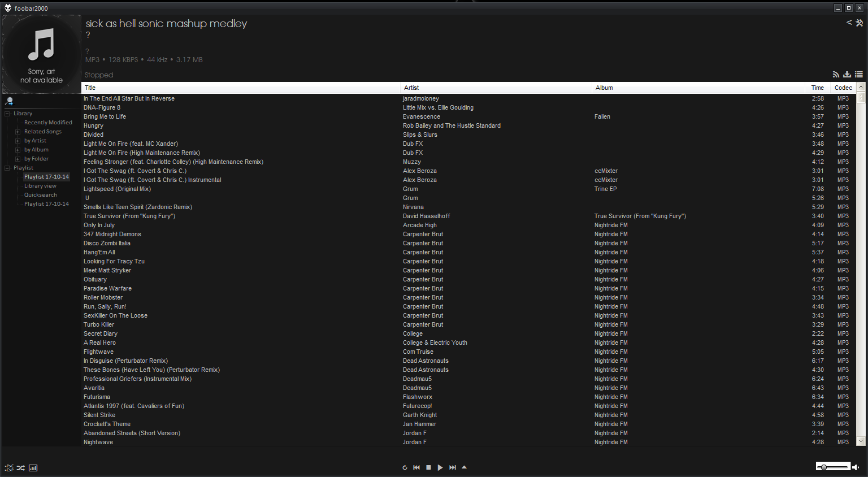The width and height of the screenshot is (868, 477).
Task: Click the 'Stopped' playback status text
Action: coord(99,75)
